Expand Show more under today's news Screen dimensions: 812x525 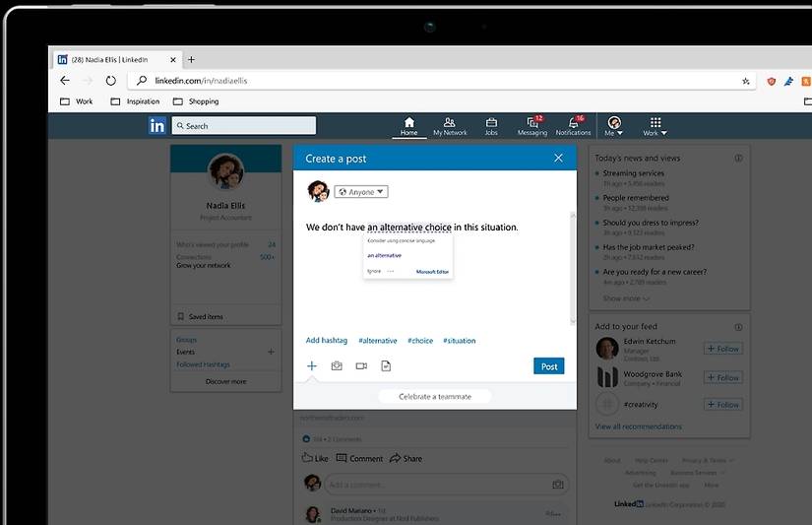pos(626,298)
